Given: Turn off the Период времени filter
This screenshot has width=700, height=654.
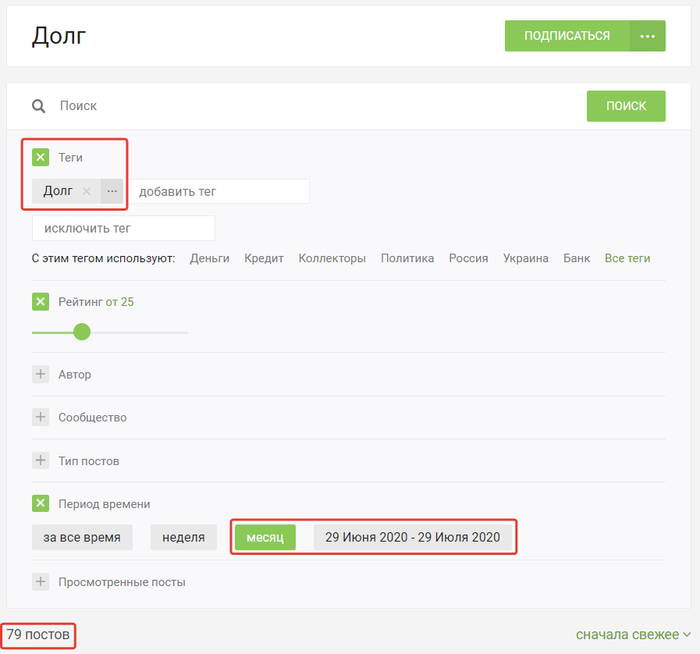Looking at the screenshot, I should [x=41, y=503].
